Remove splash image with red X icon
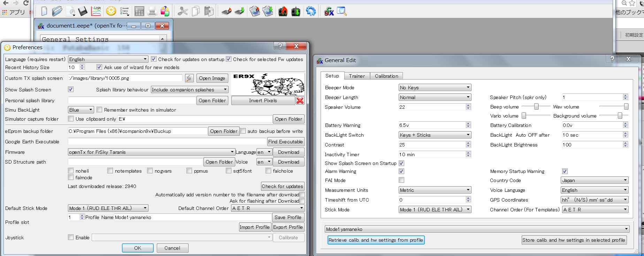This screenshot has width=644, height=256. (300, 100)
